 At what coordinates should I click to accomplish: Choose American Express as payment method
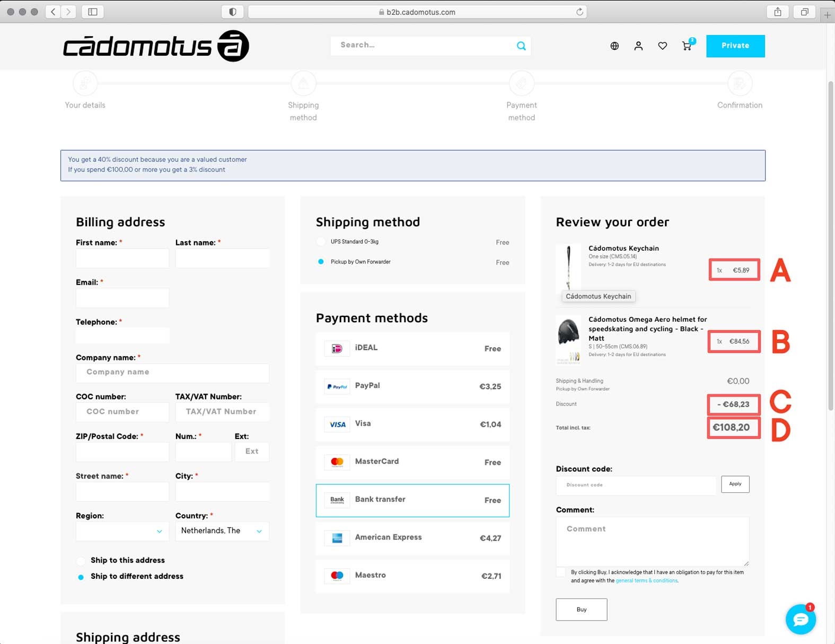pos(412,538)
